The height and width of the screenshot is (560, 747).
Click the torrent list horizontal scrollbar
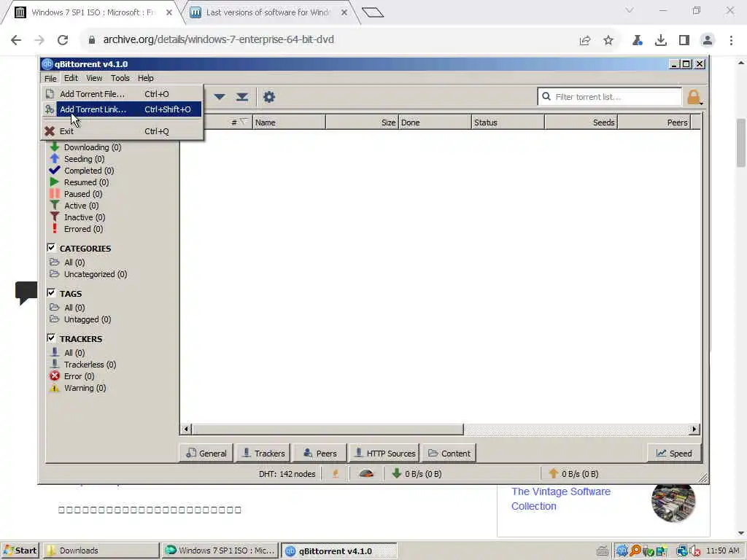(328, 429)
